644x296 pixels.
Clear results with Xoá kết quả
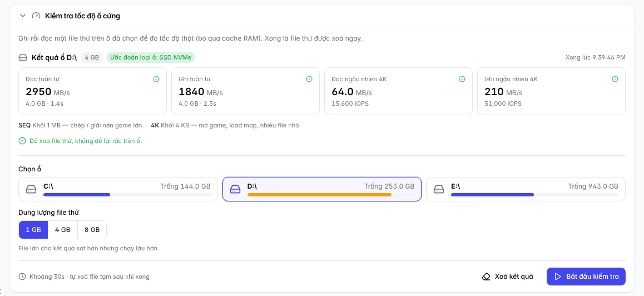[x=507, y=277]
